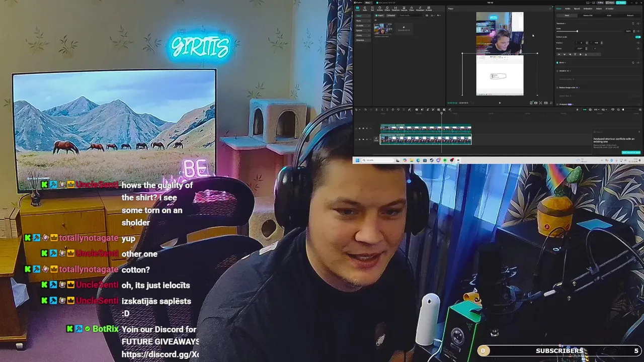The height and width of the screenshot is (362, 644).
Task: Open the Adjustment tab in CapCut
Action: 420,9
